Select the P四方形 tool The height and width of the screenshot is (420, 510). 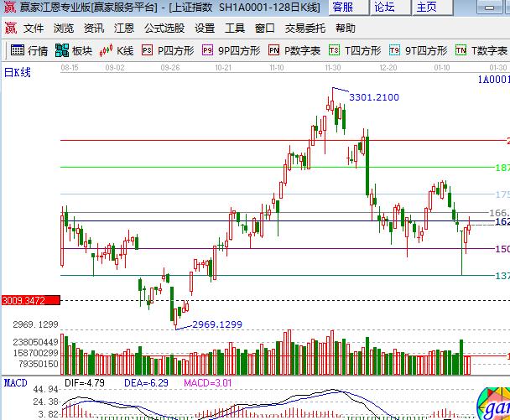pyautogui.click(x=167, y=50)
